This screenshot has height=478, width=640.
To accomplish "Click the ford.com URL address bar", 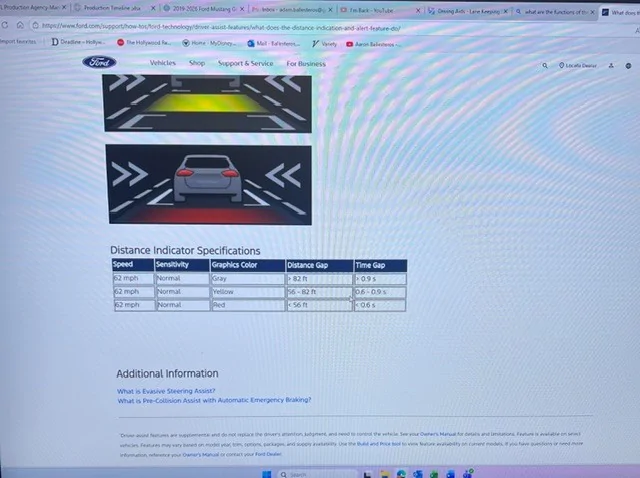I will click(220, 28).
